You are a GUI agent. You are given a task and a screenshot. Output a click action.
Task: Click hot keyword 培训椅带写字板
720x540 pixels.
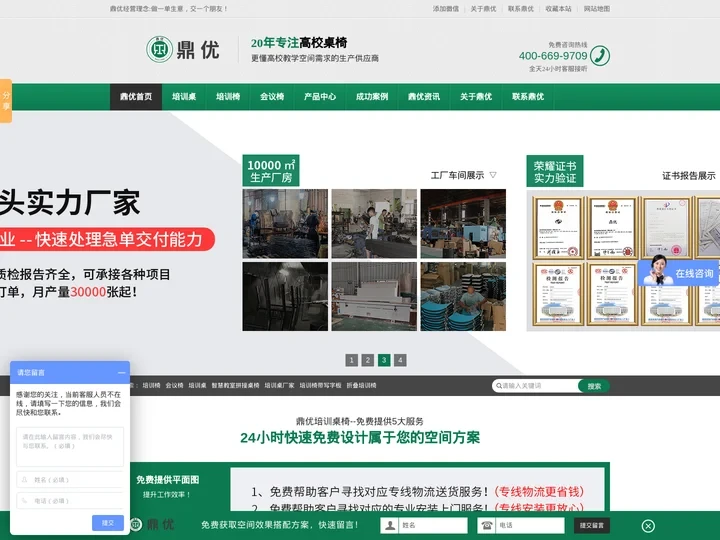pyautogui.click(x=321, y=385)
